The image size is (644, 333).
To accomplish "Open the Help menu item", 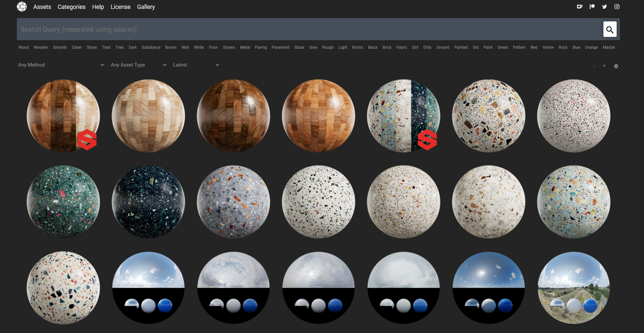I will point(98,7).
